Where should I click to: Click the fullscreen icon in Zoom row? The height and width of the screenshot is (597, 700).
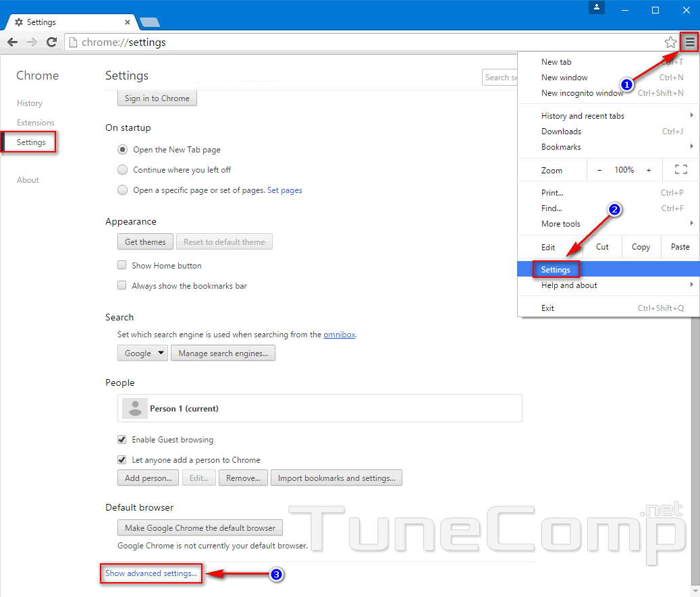[x=681, y=169]
